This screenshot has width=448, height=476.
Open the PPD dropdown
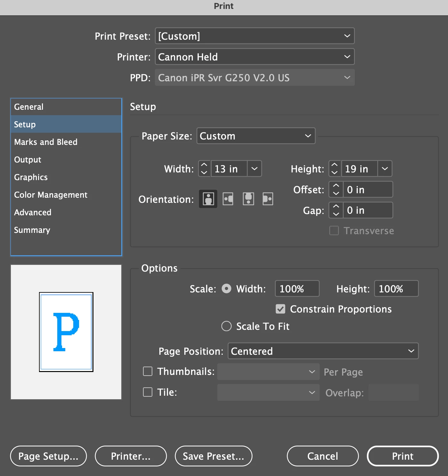point(255,77)
